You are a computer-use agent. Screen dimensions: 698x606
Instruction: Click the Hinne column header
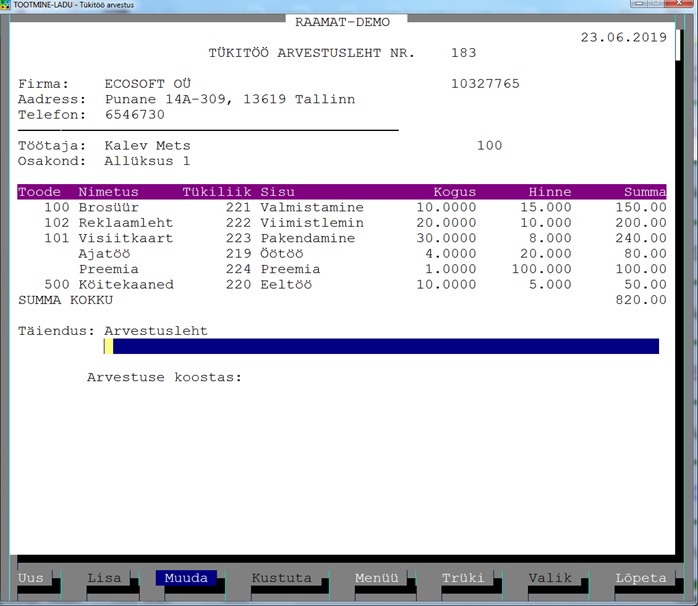tap(550, 192)
